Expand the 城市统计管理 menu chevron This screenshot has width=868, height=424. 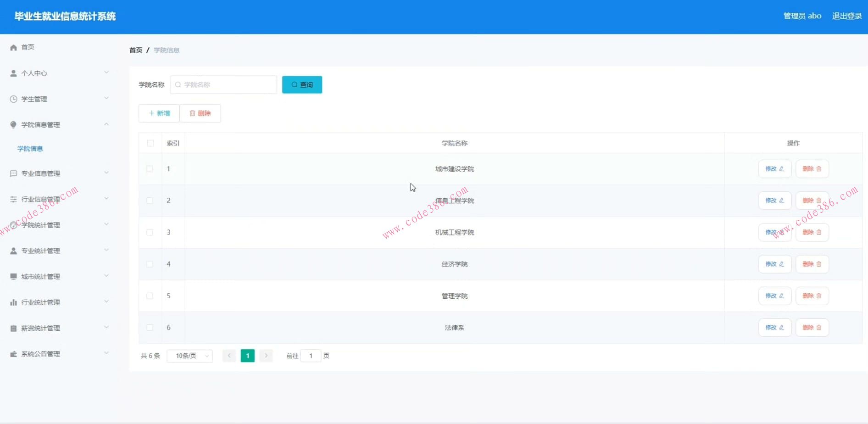(x=106, y=275)
